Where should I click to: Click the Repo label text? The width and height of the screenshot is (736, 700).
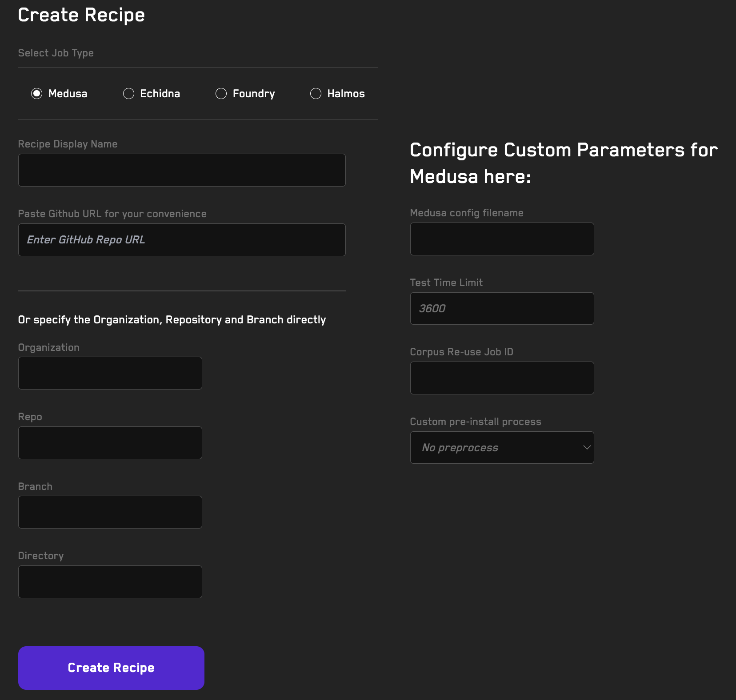[30, 417]
